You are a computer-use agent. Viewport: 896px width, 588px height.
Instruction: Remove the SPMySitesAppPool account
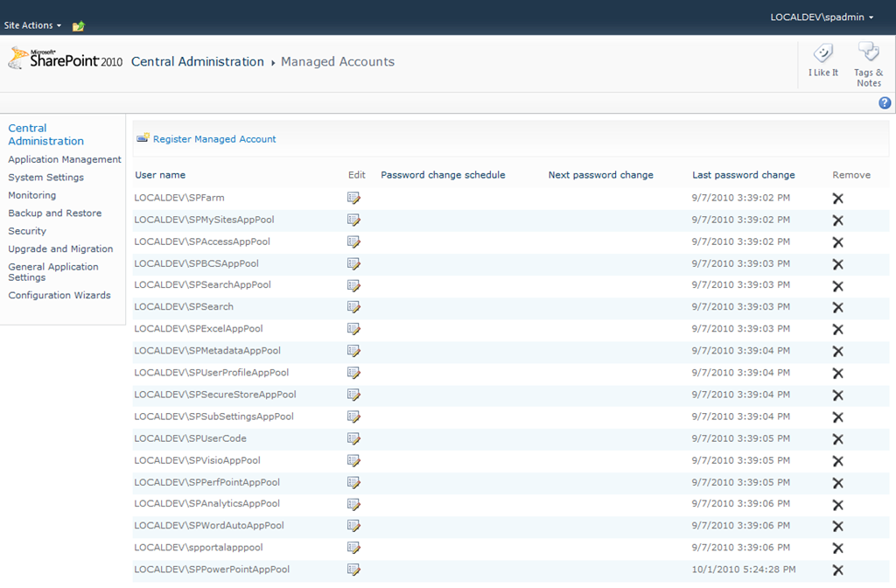coord(837,220)
